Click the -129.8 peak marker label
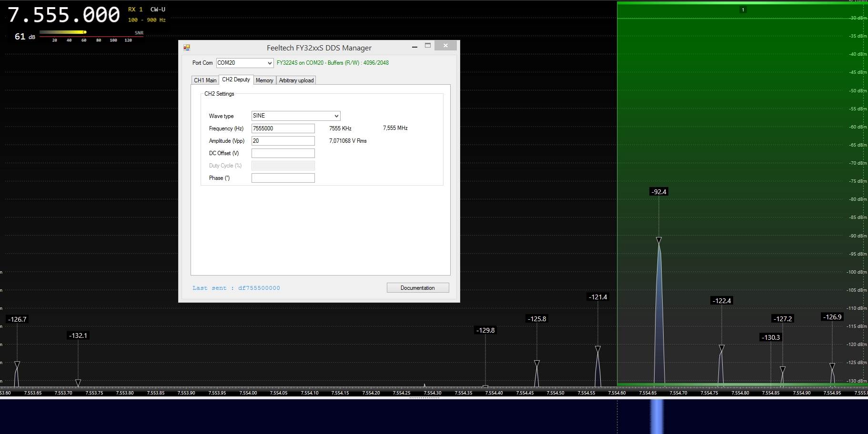The height and width of the screenshot is (434, 868). [485, 330]
